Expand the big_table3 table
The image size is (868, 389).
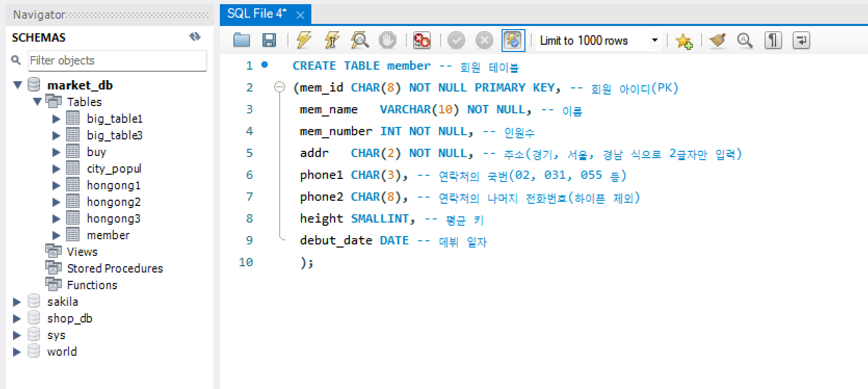tap(57, 135)
